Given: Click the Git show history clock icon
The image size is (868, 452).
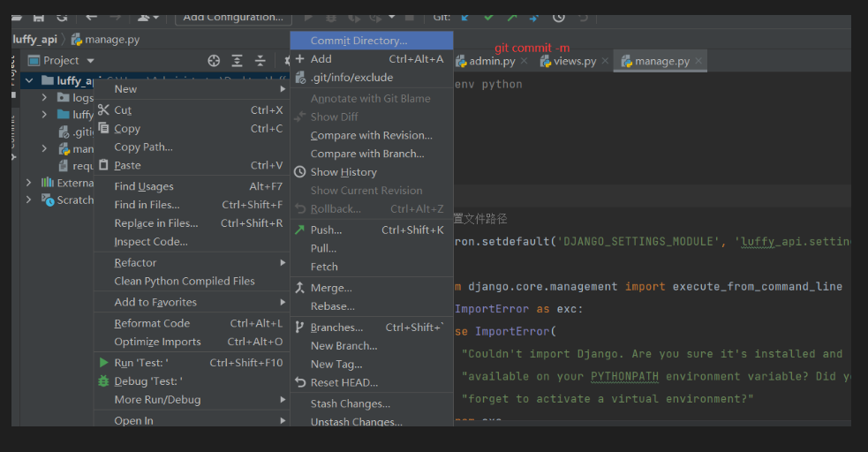Looking at the screenshot, I should click(x=559, y=17).
